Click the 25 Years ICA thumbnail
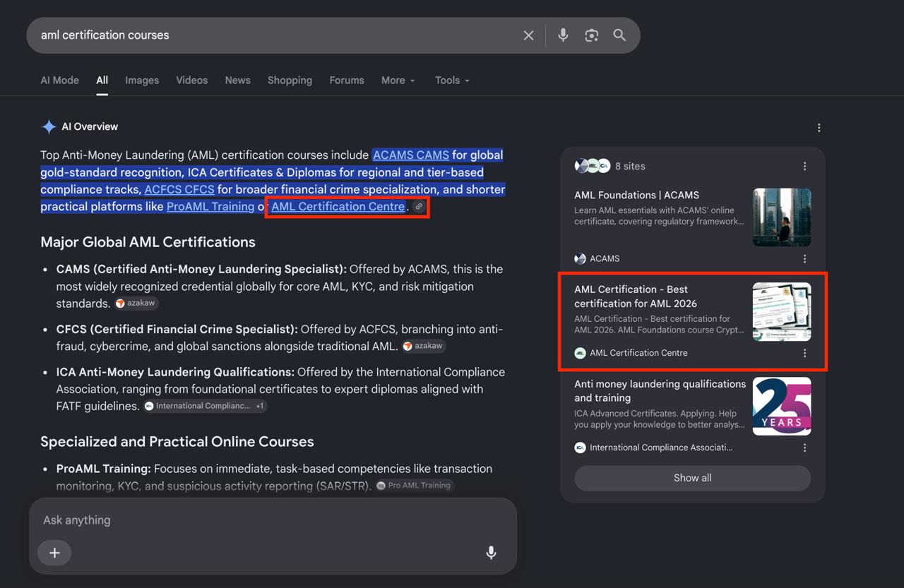Image resolution: width=904 pixels, height=588 pixels. pos(782,406)
